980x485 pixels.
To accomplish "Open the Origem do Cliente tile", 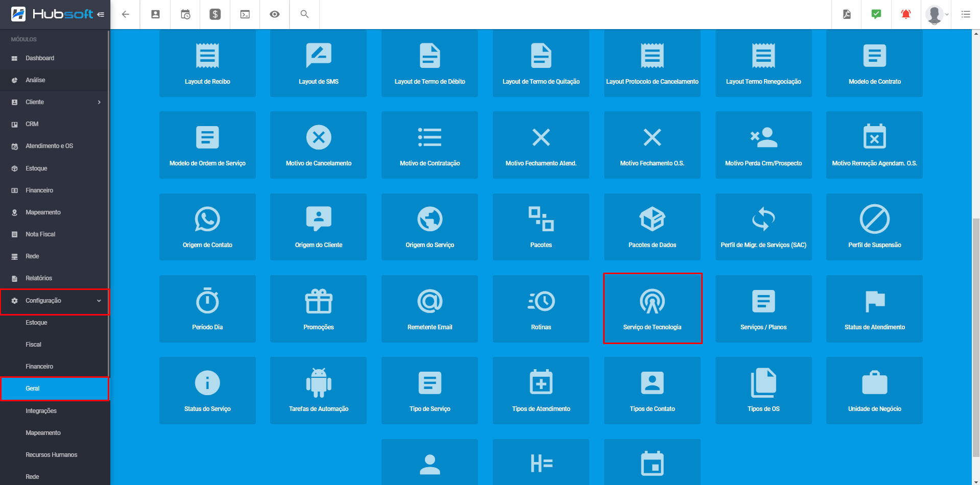I will coord(319,227).
